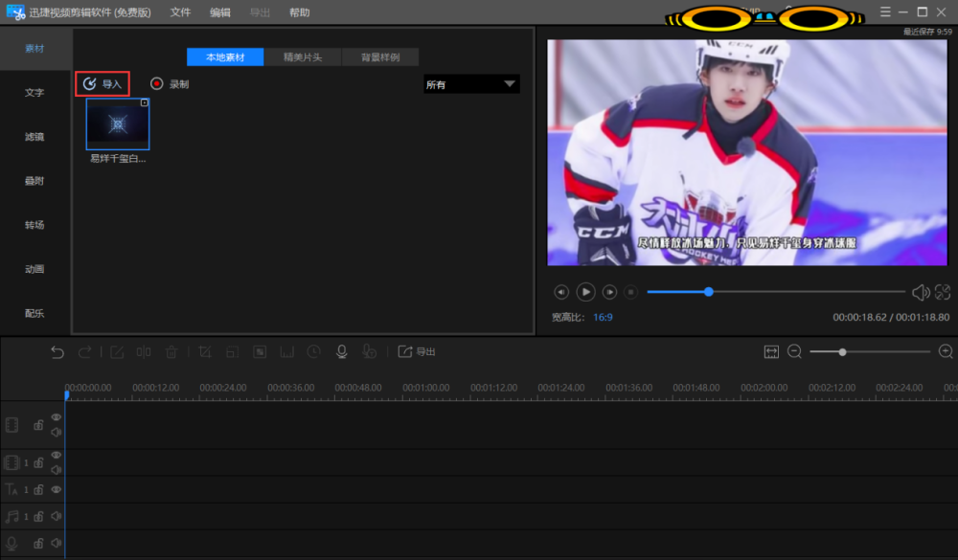
Task: Apply the mosaic tool
Action: [x=260, y=351]
